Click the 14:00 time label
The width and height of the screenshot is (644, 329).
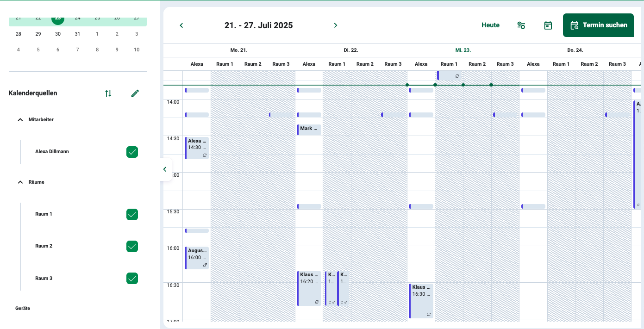click(x=173, y=102)
